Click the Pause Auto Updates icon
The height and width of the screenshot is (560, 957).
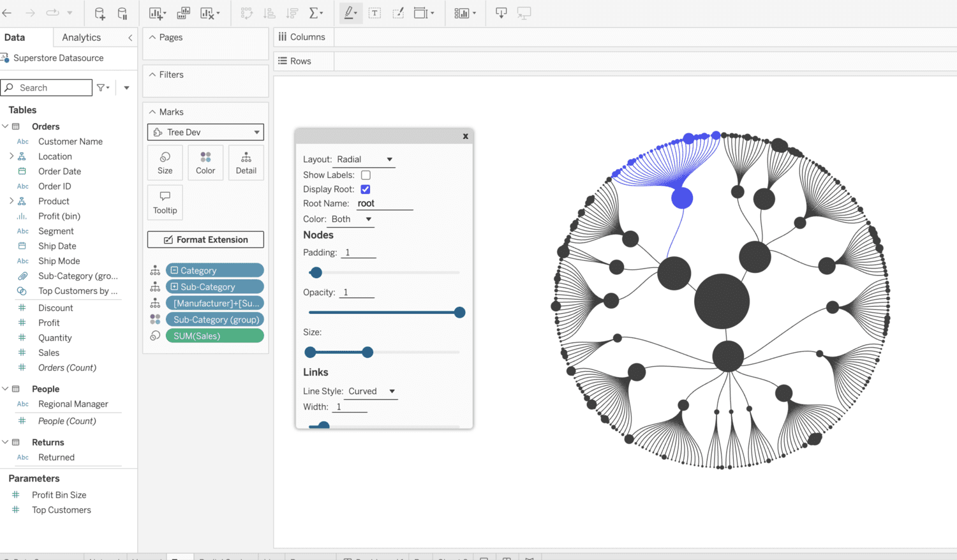click(x=122, y=13)
